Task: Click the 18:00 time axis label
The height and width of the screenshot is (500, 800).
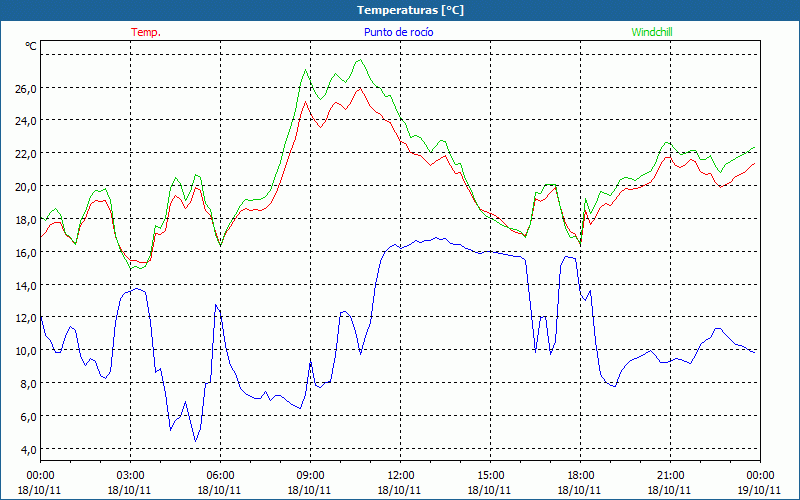Action: [x=581, y=476]
